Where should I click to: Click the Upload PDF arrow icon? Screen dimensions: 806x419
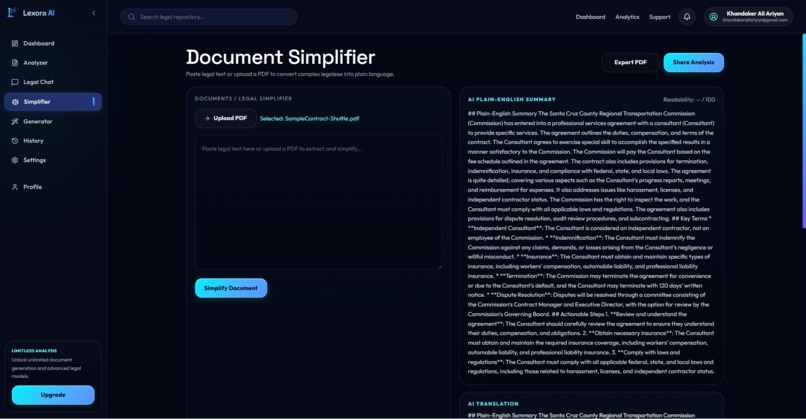[207, 118]
